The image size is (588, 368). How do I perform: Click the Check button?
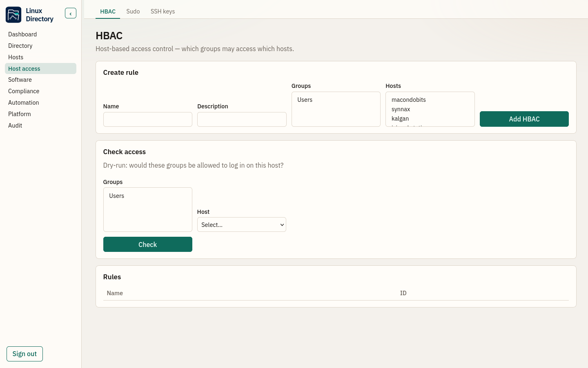pos(148,245)
